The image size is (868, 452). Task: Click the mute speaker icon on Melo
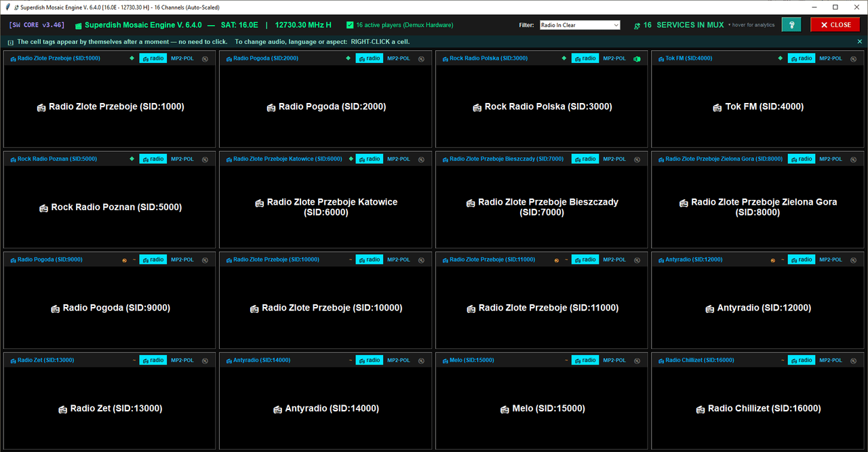pyautogui.click(x=637, y=361)
